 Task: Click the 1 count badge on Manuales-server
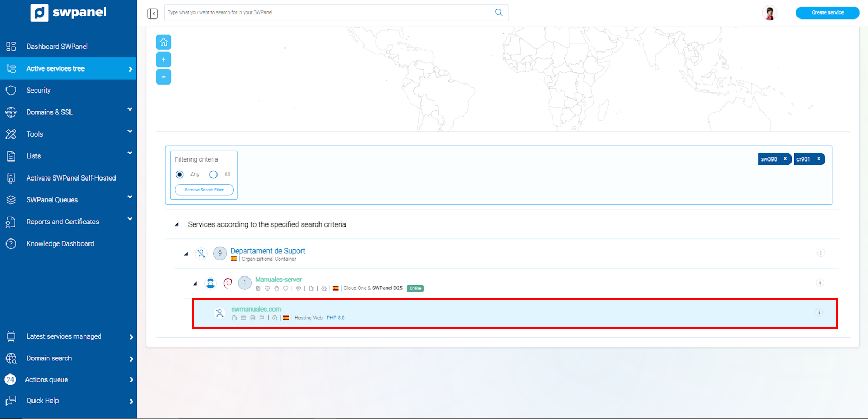point(245,283)
